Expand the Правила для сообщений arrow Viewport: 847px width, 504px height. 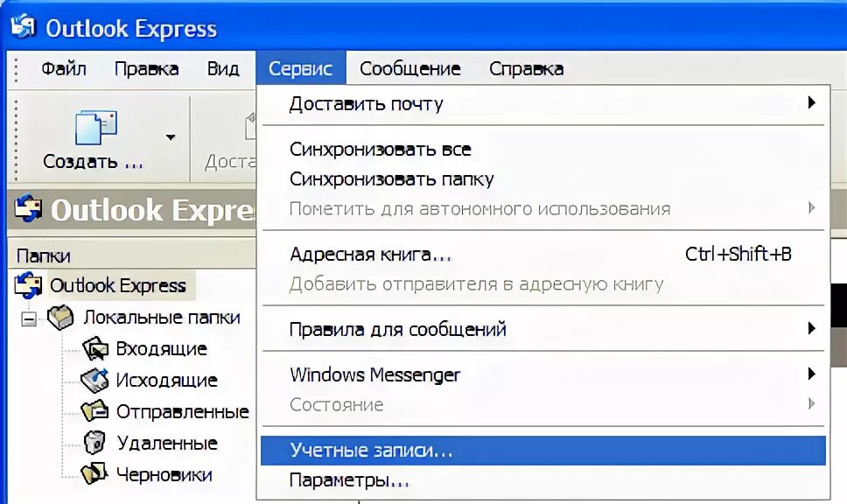point(811,328)
